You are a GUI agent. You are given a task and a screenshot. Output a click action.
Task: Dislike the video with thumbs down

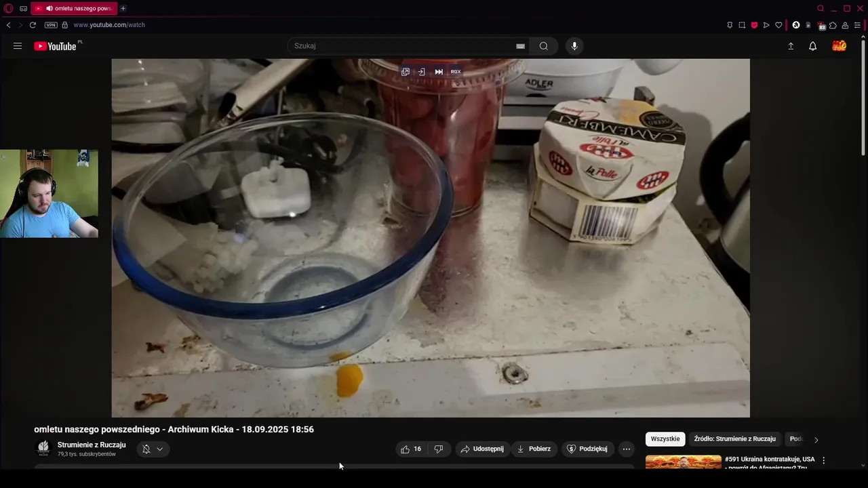(x=439, y=449)
